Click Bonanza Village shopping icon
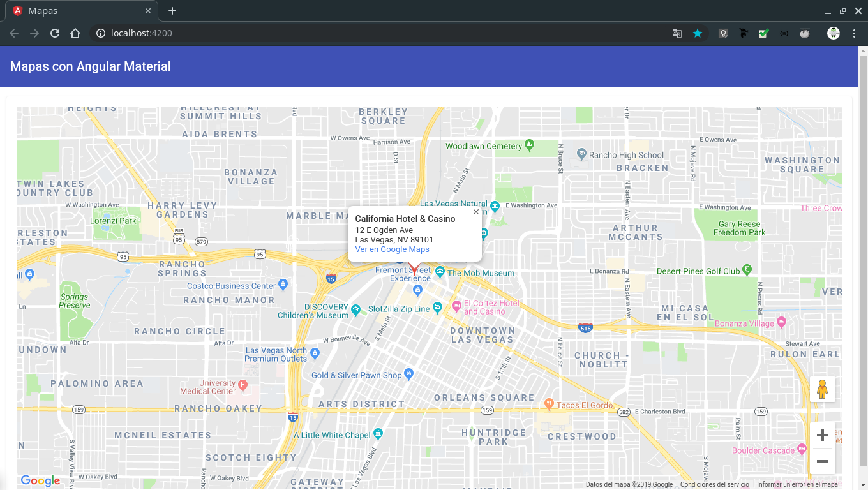Image resolution: width=868 pixels, height=490 pixels. pyautogui.click(x=781, y=322)
